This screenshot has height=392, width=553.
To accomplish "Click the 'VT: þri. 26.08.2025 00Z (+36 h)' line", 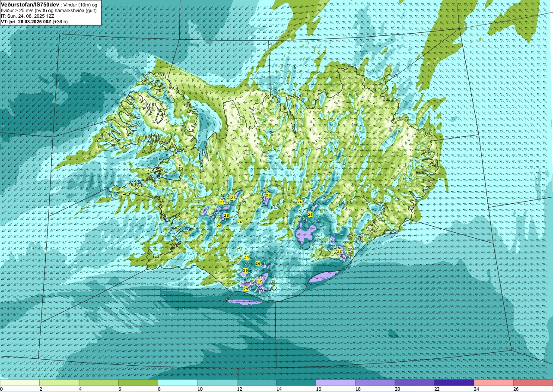I will pos(34,21).
